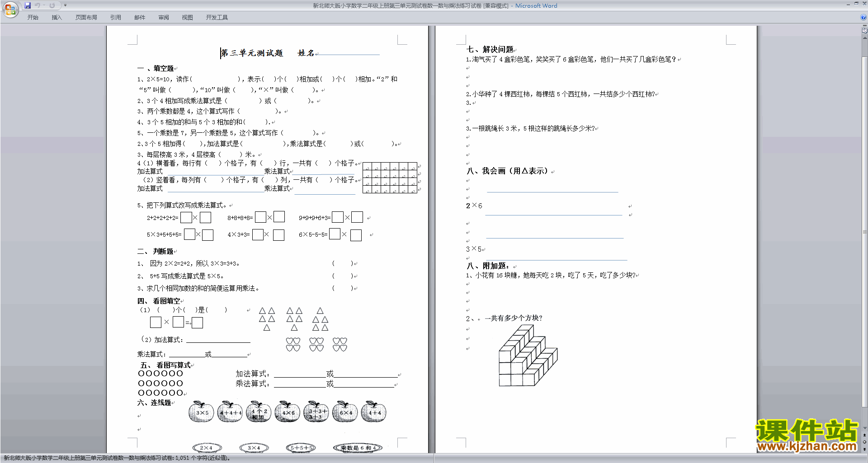The height and width of the screenshot is (463, 868).
Task: Click the text 2×6 on page two
Action: (x=474, y=206)
